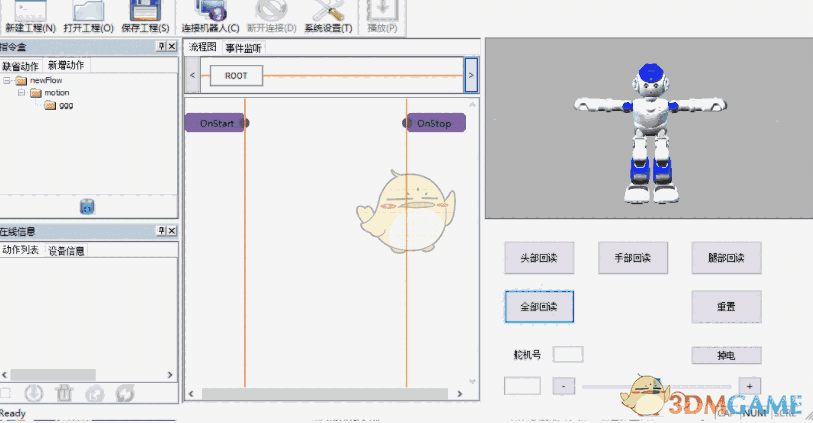Click the 腿部回读 button
Viewport: 813px width, 423px height.
click(x=726, y=258)
